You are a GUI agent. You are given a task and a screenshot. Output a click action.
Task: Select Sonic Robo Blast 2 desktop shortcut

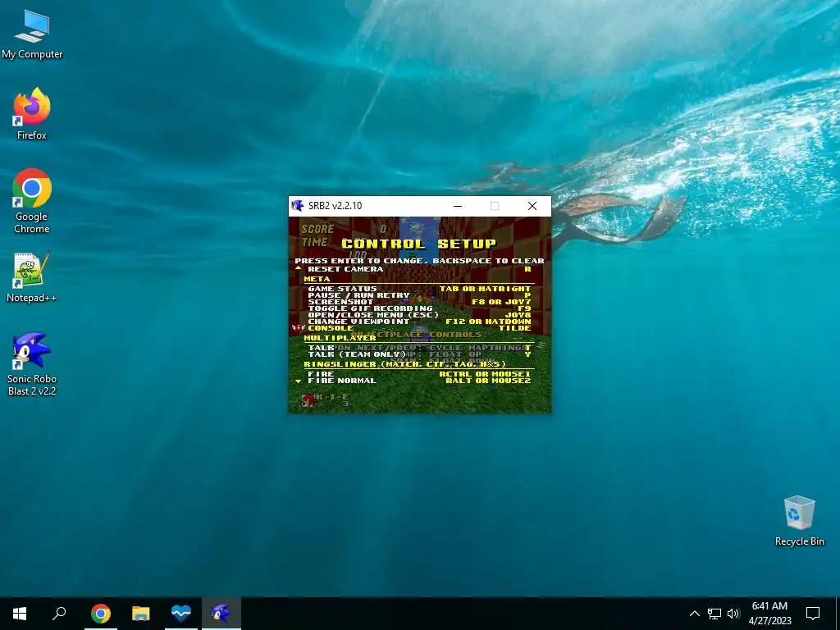32,364
